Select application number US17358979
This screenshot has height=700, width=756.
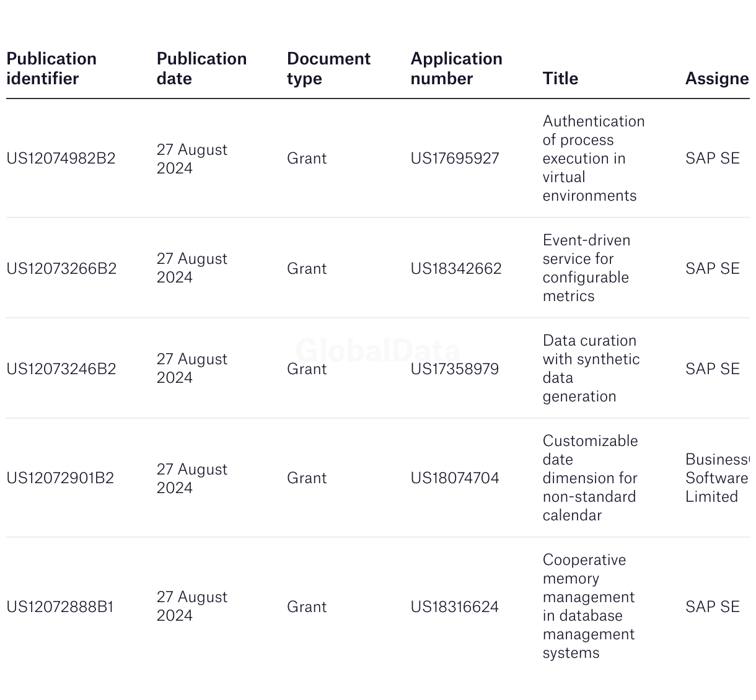(455, 369)
